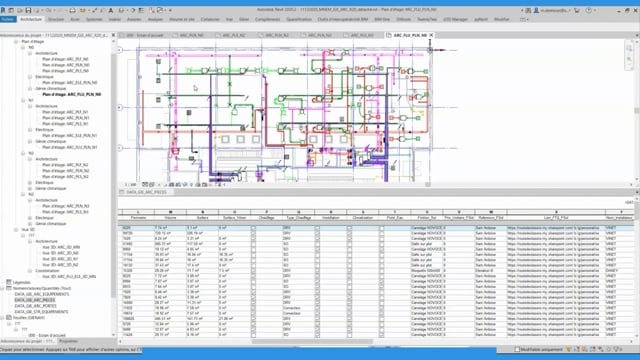This screenshot has width=640, height=360.
Task: Click the Open file icon in quick access toolbar
Action: [x=20, y=10]
